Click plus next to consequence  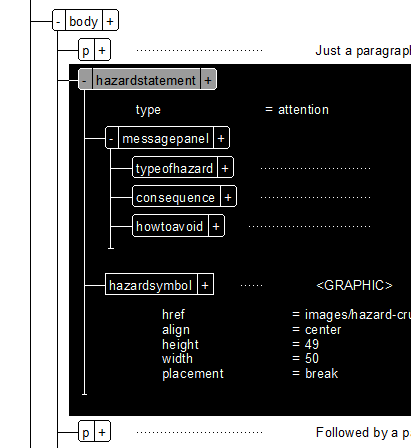pyautogui.click(x=228, y=197)
